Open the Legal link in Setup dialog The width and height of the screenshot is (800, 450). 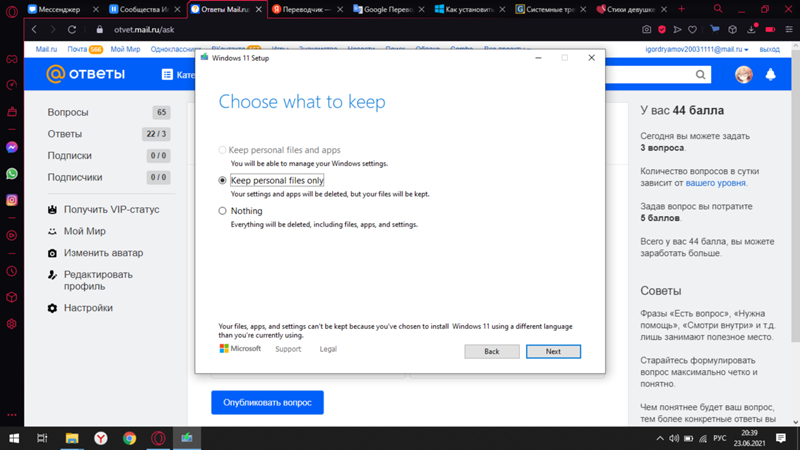pyautogui.click(x=328, y=349)
